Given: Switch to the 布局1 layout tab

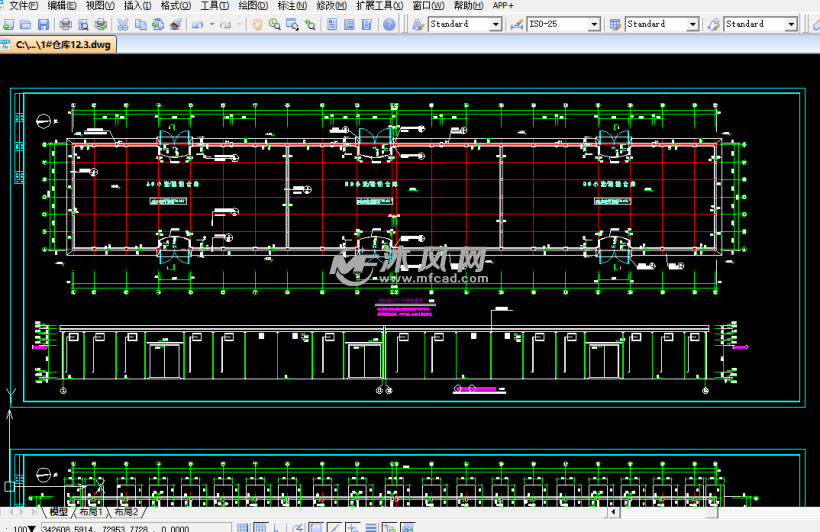Looking at the screenshot, I should 91,512.
